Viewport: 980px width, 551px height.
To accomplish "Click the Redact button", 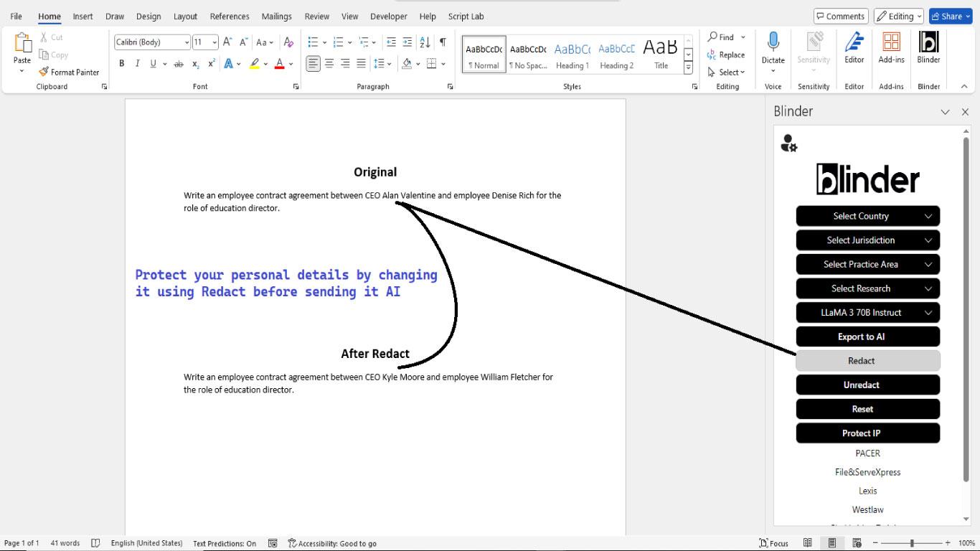I will point(860,361).
